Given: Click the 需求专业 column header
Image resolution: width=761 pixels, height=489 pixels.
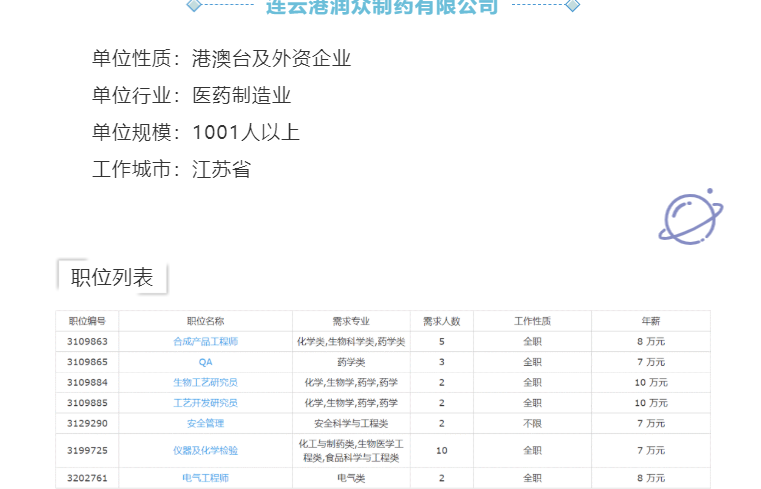Looking at the screenshot, I should point(351,321).
